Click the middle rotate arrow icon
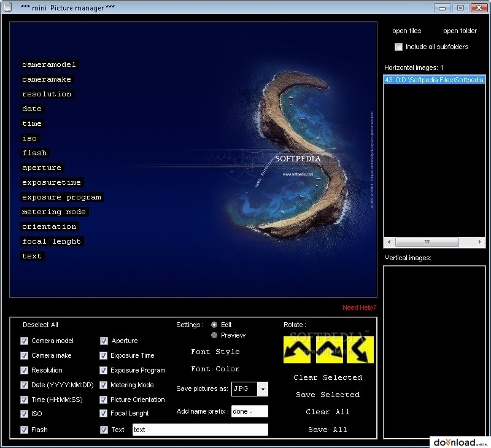 (330, 350)
